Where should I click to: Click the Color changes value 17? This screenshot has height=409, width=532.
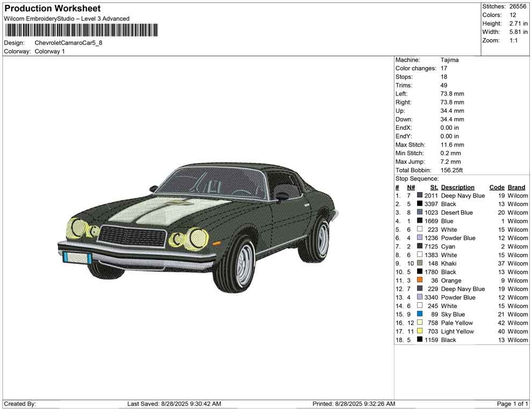pyautogui.click(x=444, y=69)
